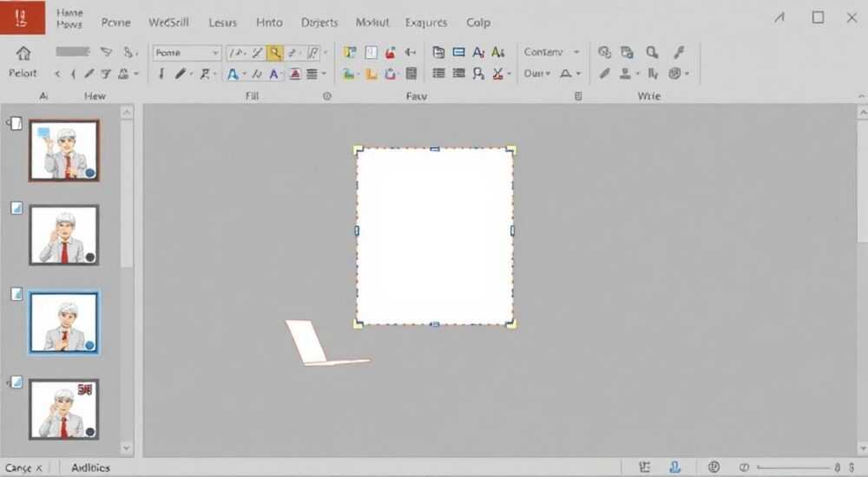Click the Aidlbics status bar label
This screenshot has height=477, width=868.
[91, 468]
